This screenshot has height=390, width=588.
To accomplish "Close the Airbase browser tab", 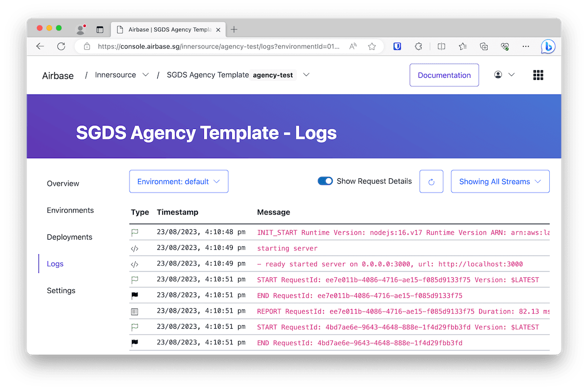I will tap(218, 29).
